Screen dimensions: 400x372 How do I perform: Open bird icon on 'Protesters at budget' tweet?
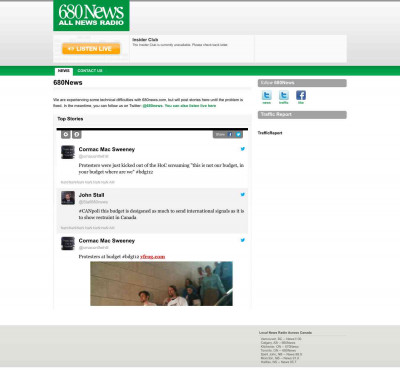pos(243,240)
